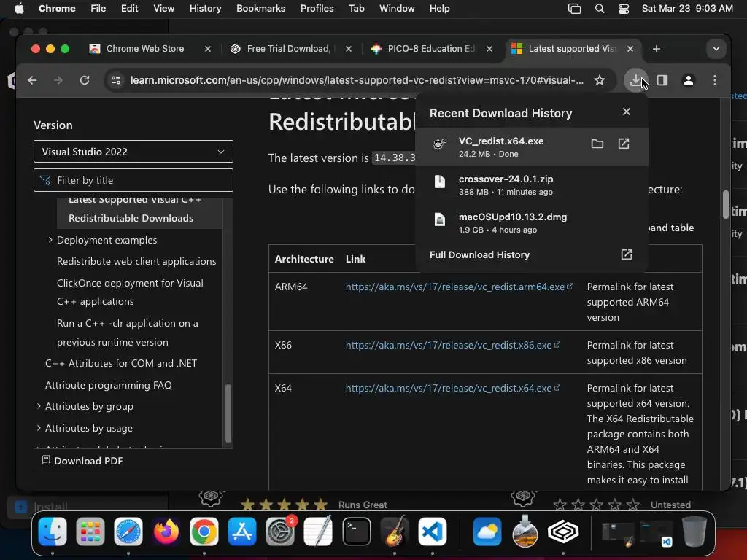Image resolution: width=747 pixels, height=560 pixels.
Task: Open Control Center in menu bar
Action: (x=623, y=9)
